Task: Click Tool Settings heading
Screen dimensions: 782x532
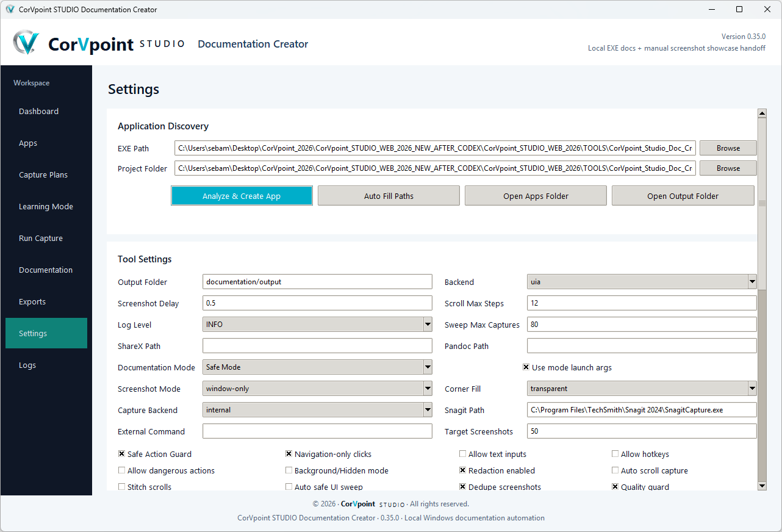Action: pos(145,259)
